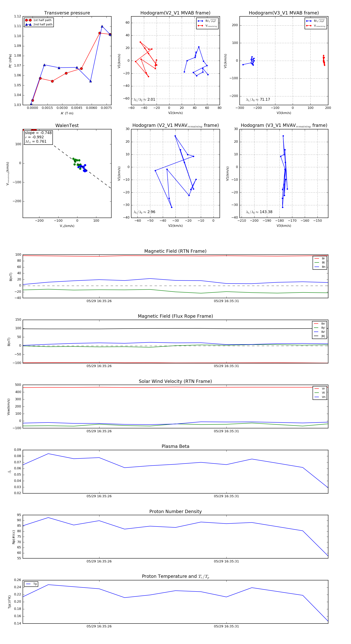Screen dimensions: 351x644
Task: Select the 'Bn' legend entry
Action: [320, 267]
